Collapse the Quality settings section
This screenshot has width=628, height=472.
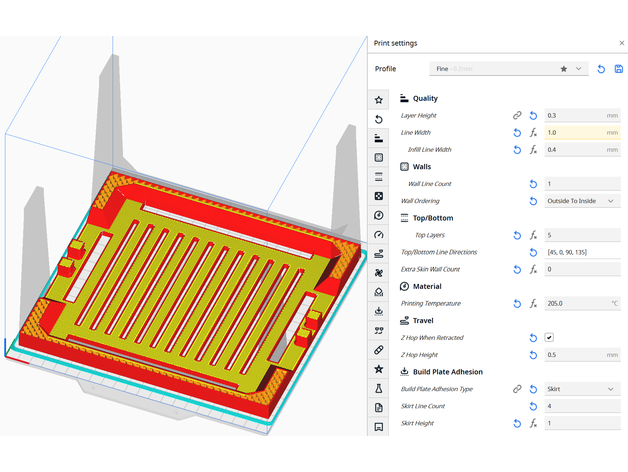(x=425, y=99)
